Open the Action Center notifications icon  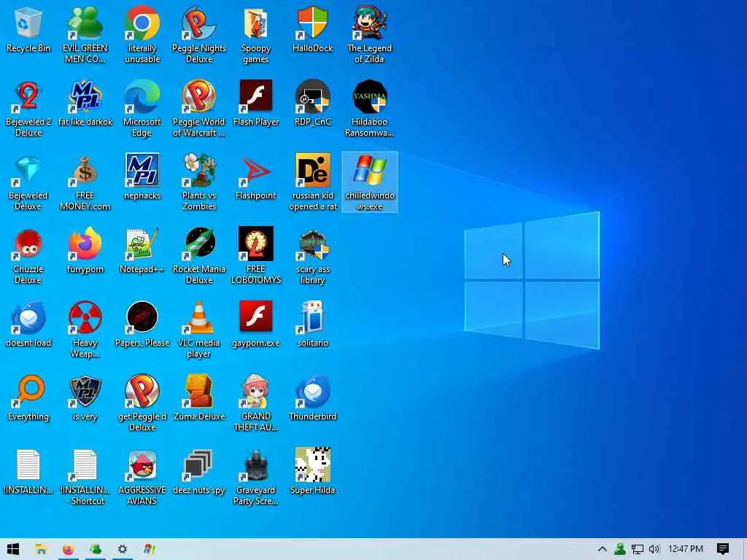point(723,549)
